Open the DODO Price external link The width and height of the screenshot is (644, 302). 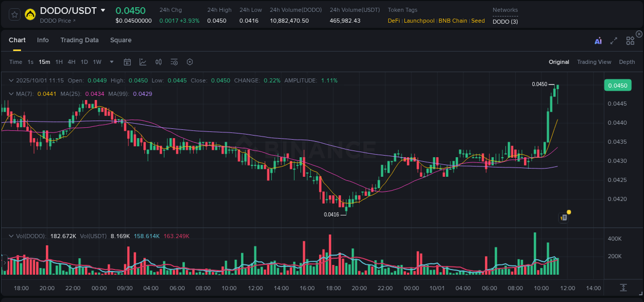click(x=57, y=21)
